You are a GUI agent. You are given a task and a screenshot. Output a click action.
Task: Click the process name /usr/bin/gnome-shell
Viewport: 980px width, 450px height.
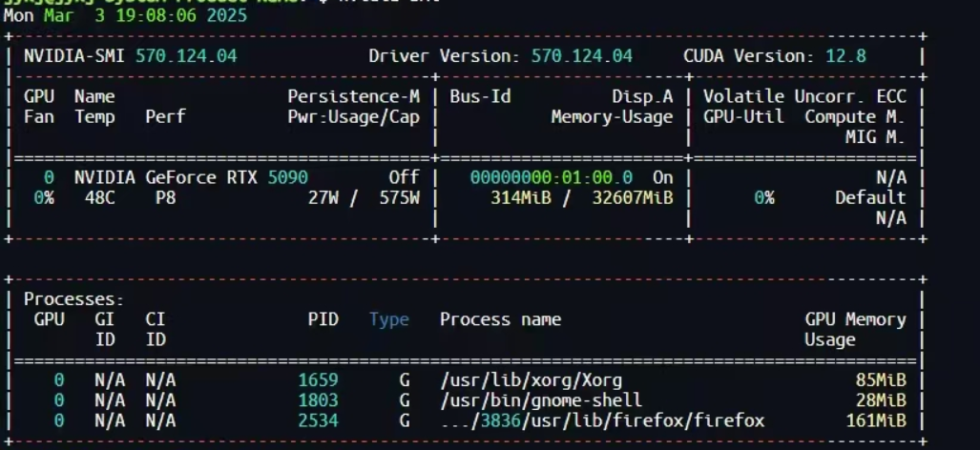click(x=541, y=400)
